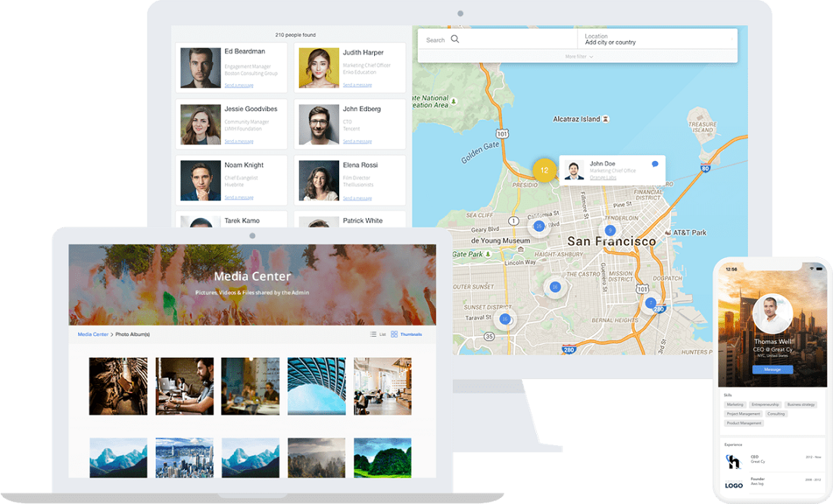This screenshot has height=504, width=833.
Task: Open the city skyline harbor thumbnail
Action: coord(184,458)
